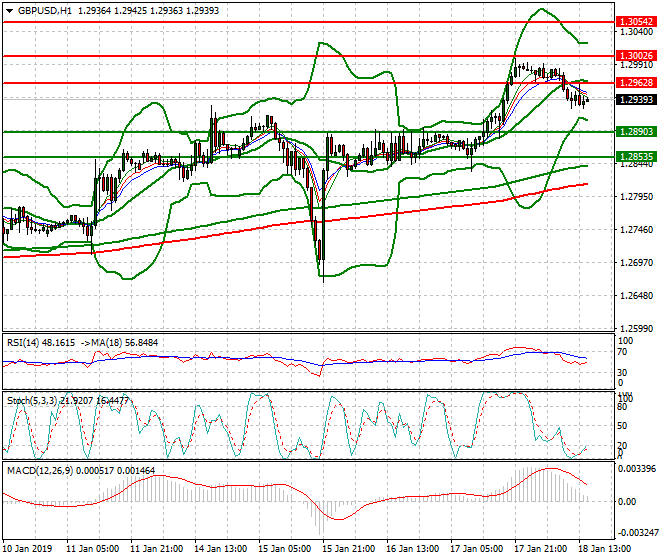Select the 1.30542 red resistance price label
The width and height of the screenshot is (660, 560).
(x=636, y=21)
